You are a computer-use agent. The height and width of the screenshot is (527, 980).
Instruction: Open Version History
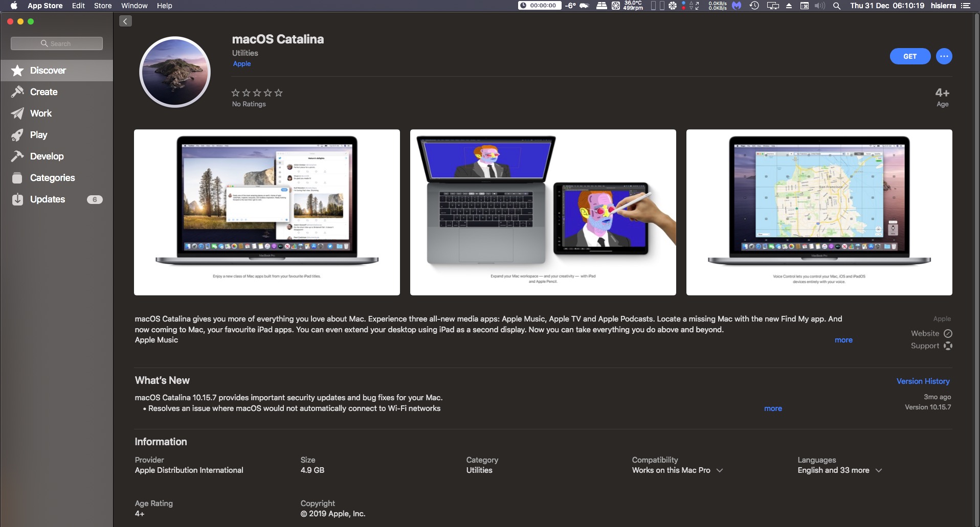(923, 381)
